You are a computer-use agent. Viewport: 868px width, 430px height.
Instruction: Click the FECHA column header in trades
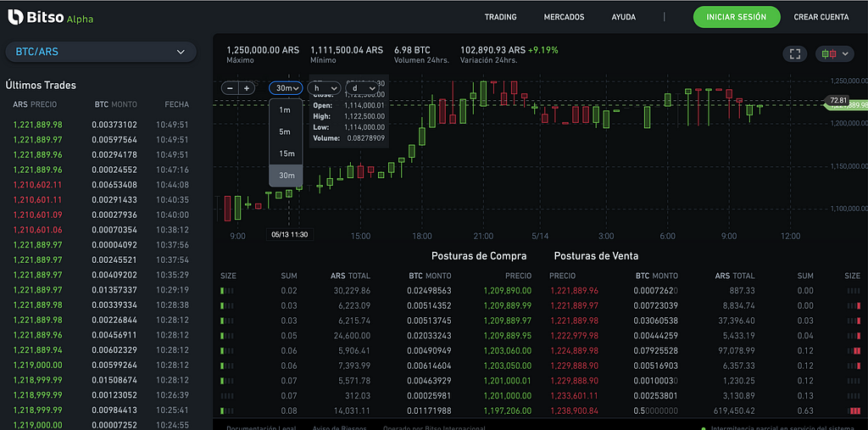tap(176, 104)
